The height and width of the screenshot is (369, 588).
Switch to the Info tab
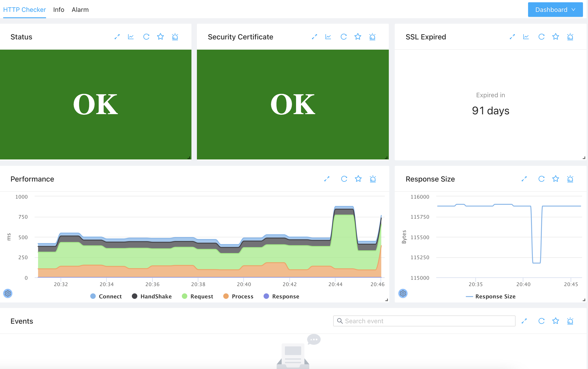click(x=59, y=10)
